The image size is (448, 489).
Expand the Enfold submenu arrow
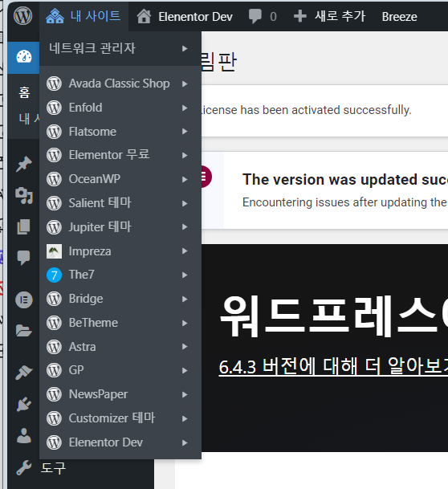[x=185, y=108]
